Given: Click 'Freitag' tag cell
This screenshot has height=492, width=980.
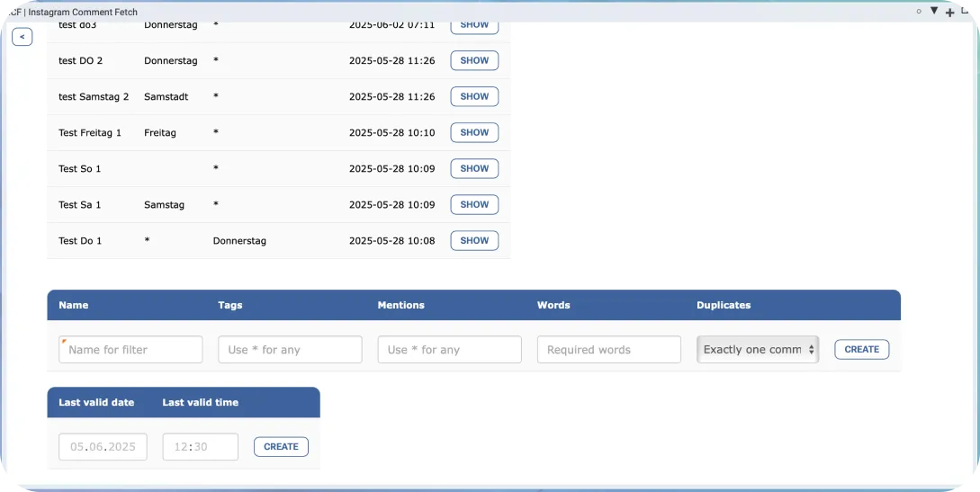Looking at the screenshot, I should 160,133.
